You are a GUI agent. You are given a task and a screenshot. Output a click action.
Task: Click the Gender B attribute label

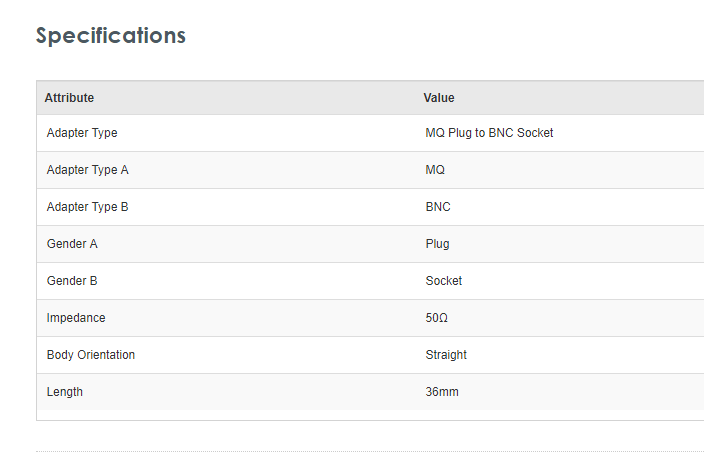(x=72, y=281)
